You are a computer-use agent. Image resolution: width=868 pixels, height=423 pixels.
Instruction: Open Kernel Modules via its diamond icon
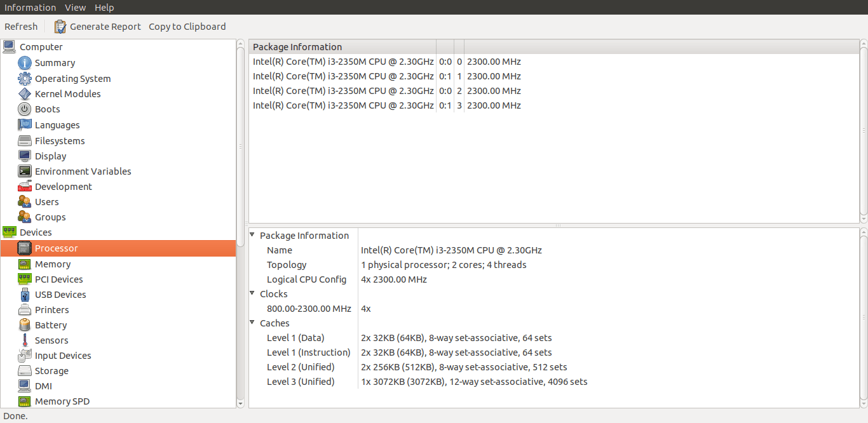(x=25, y=94)
